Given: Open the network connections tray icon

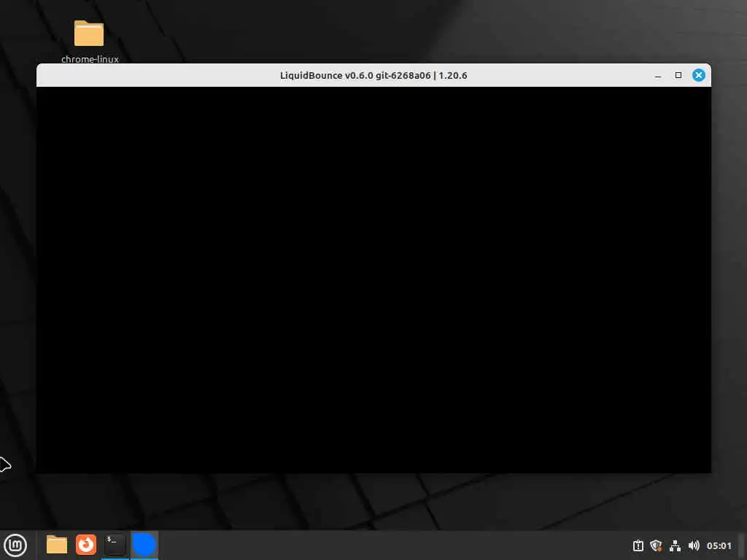Looking at the screenshot, I should tap(675, 545).
